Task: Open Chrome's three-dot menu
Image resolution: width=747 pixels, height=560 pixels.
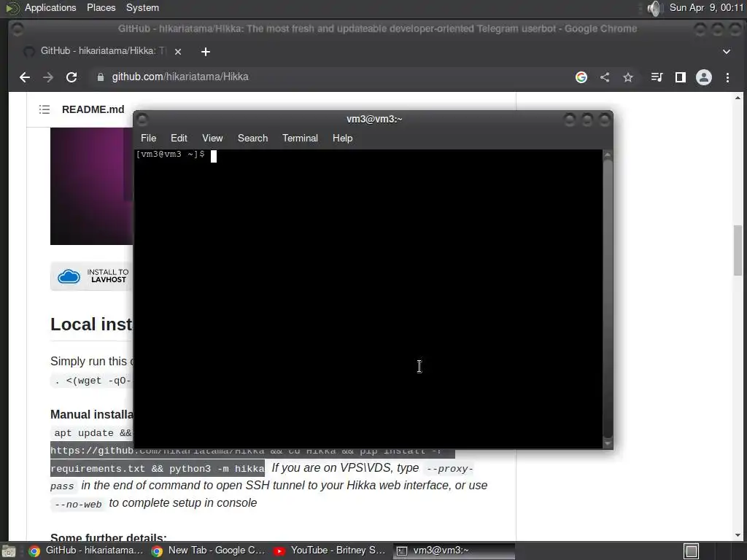Action: click(727, 77)
